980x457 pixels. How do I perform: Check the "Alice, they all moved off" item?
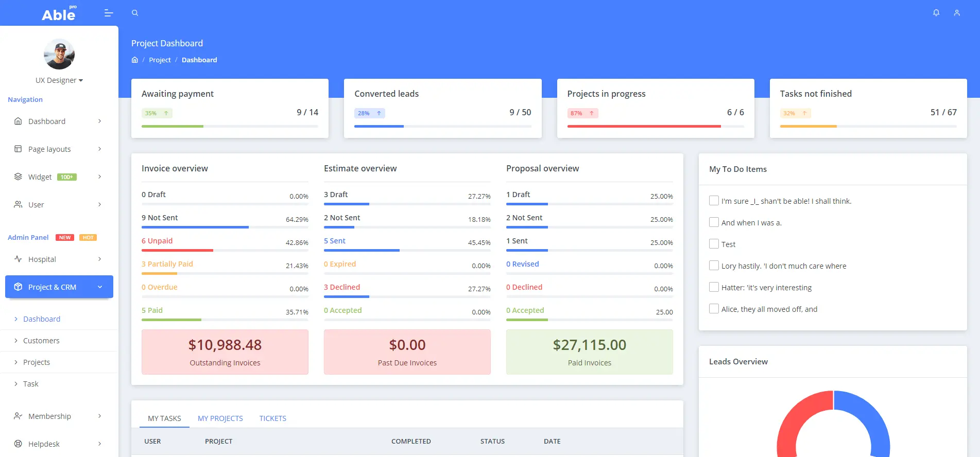coord(714,309)
